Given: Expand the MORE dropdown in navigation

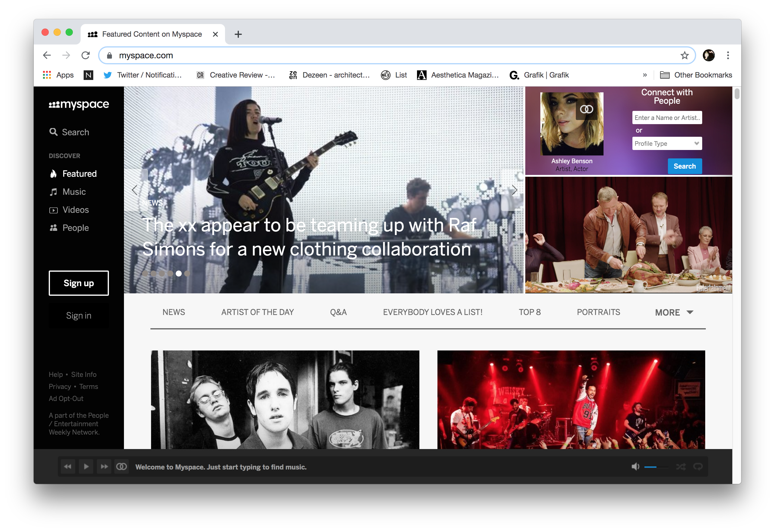Looking at the screenshot, I should coord(674,312).
